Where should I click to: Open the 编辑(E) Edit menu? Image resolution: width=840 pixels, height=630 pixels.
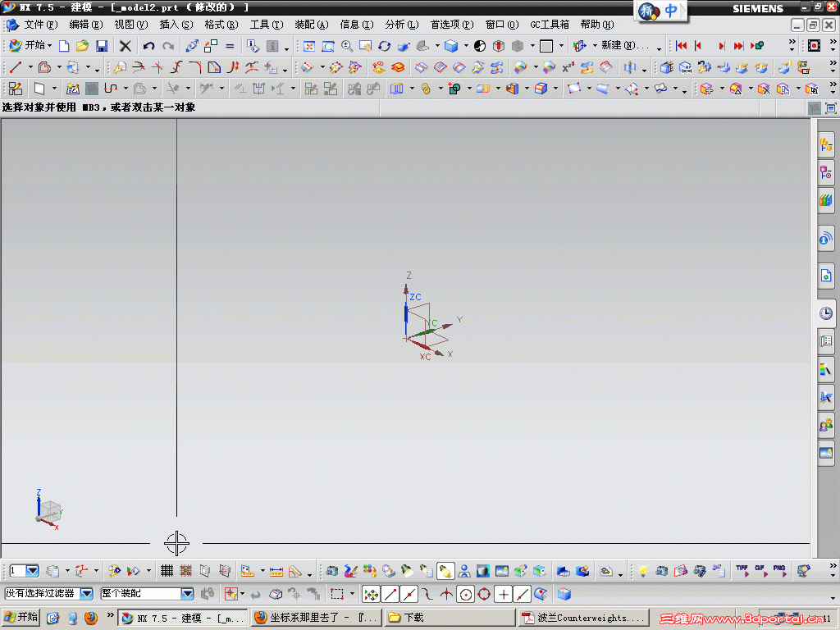coord(85,25)
